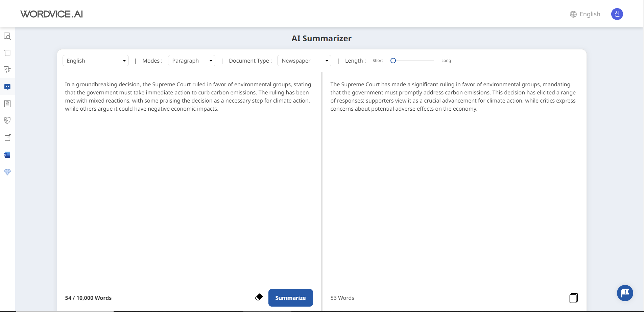Click the WORDVICE.AI logo
The height and width of the screenshot is (312, 644).
[x=51, y=14]
